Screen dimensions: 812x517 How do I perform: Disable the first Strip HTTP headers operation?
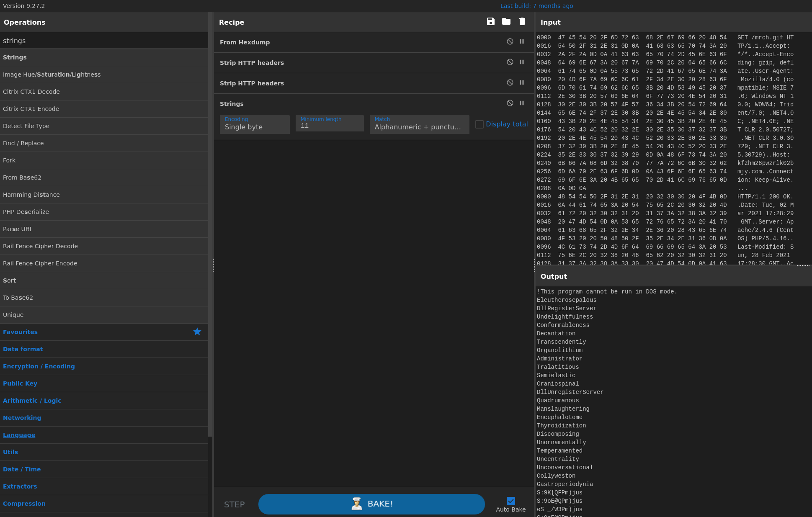(x=510, y=62)
